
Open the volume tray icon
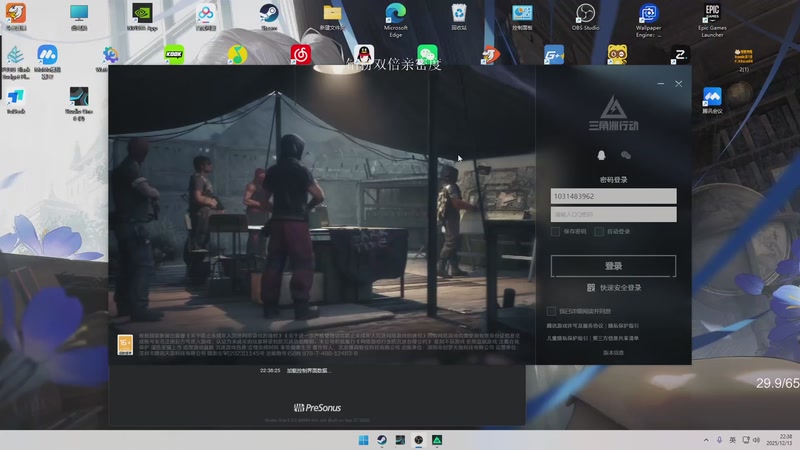[x=757, y=440]
